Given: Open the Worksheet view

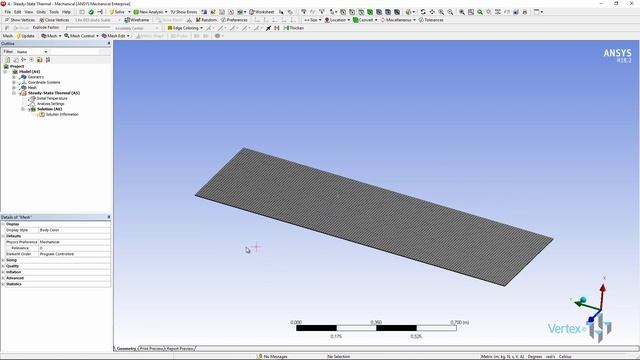Looking at the screenshot, I should pos(262,12).
